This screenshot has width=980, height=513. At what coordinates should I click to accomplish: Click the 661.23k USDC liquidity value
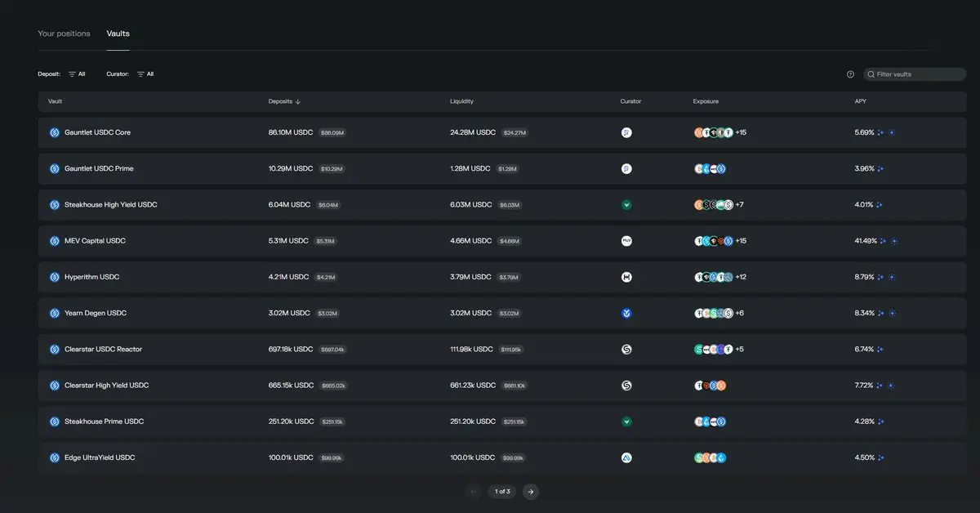[473, 385]
